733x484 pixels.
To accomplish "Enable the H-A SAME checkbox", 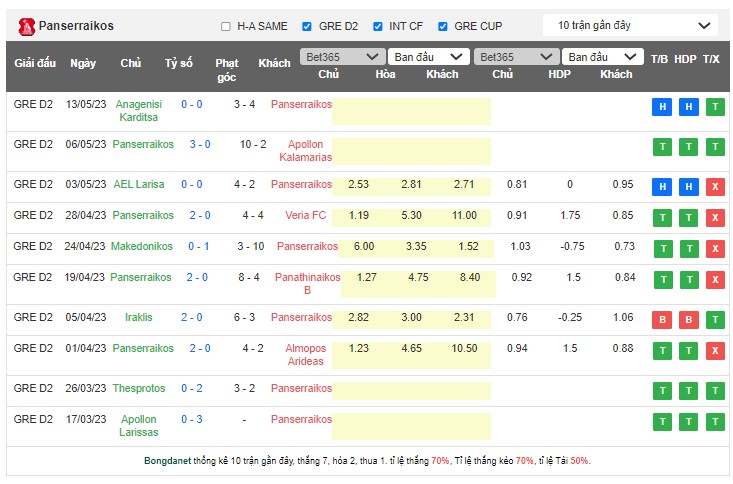I will (x=226, y=26).
